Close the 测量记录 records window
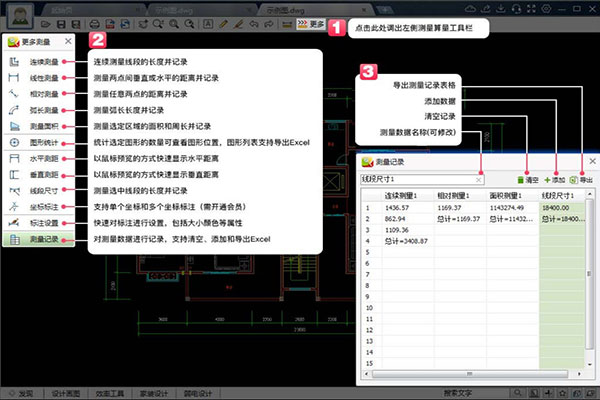Viewport: 600px width, 400px height. pos(592,161)
